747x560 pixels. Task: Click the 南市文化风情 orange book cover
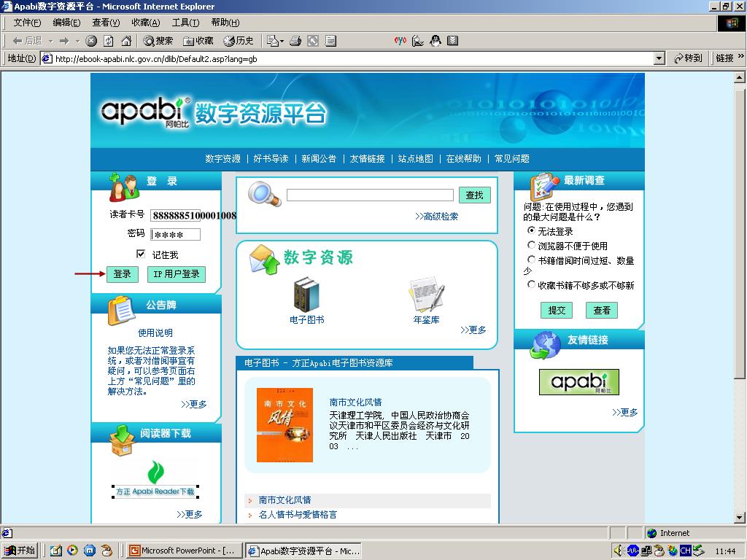(285, 425)
